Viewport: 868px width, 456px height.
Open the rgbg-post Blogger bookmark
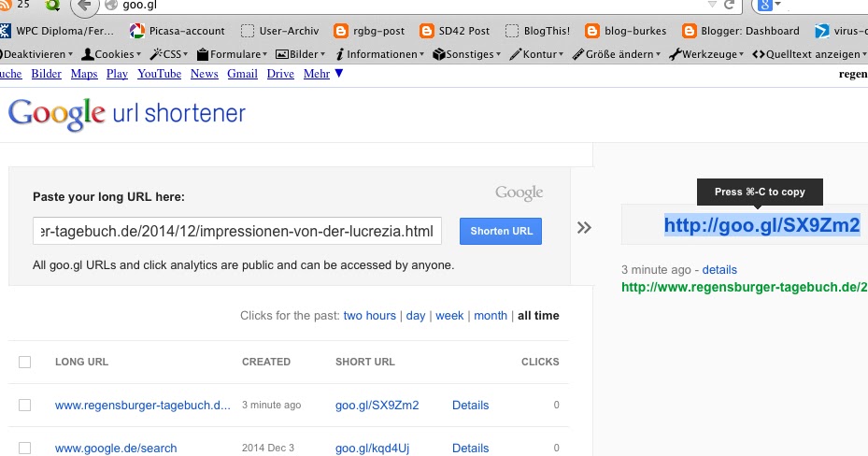click(369, 31)
